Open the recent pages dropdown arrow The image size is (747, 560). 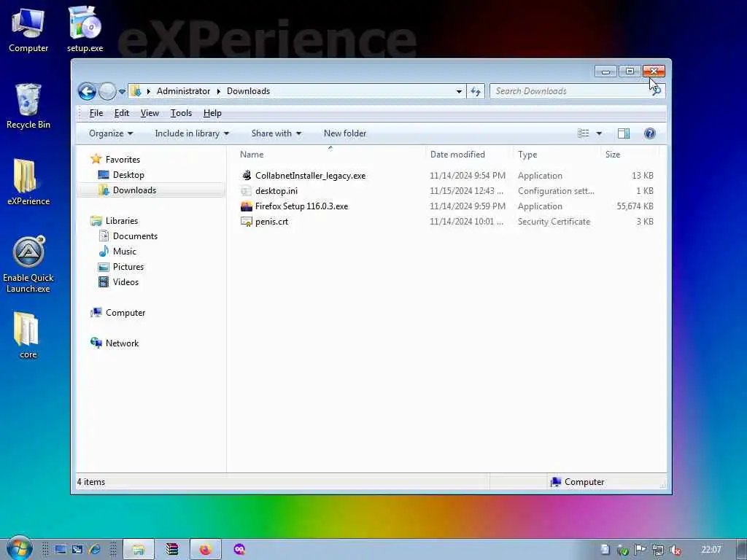tap(122, 91)
